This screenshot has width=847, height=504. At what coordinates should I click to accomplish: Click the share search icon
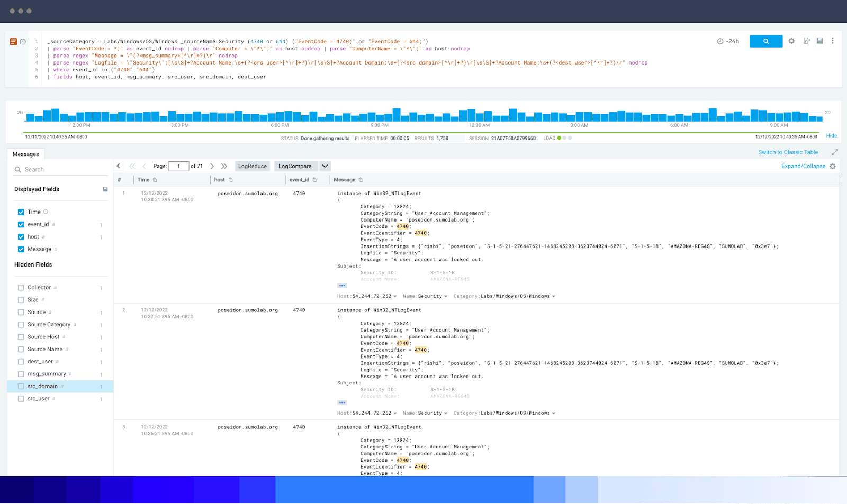[x=806, y=41]
